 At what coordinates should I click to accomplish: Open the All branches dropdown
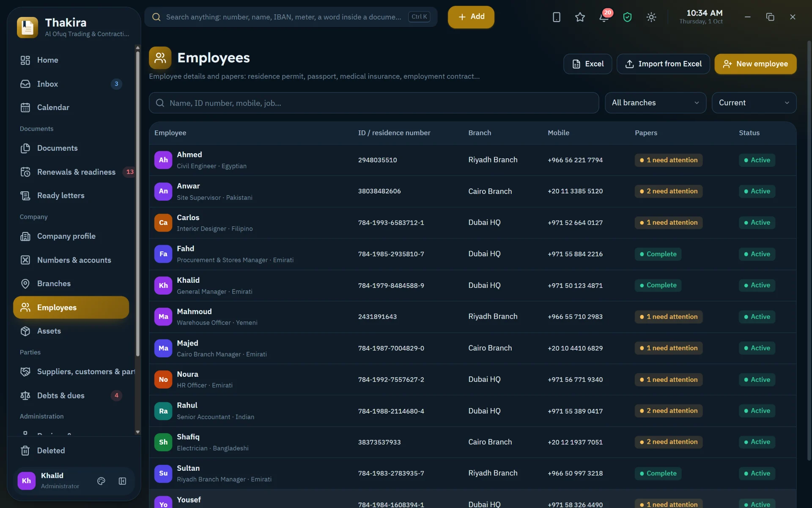click(655, 103)
